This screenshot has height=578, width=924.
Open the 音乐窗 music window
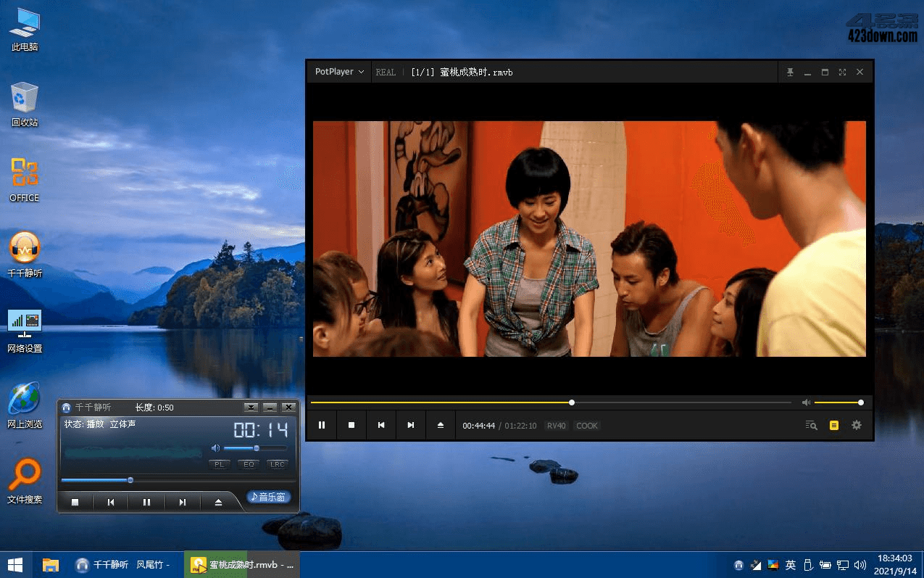[269, 498]
